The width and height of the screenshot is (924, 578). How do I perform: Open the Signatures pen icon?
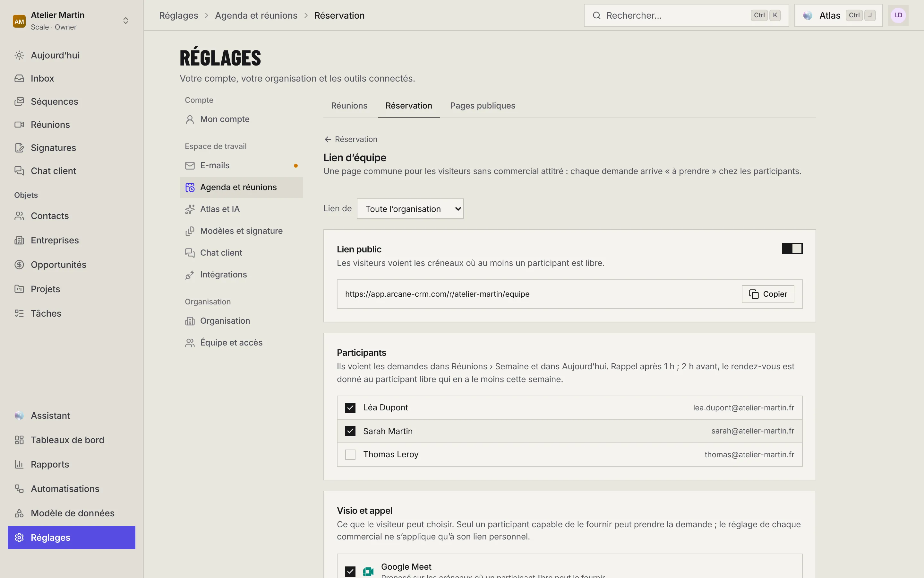19,148
